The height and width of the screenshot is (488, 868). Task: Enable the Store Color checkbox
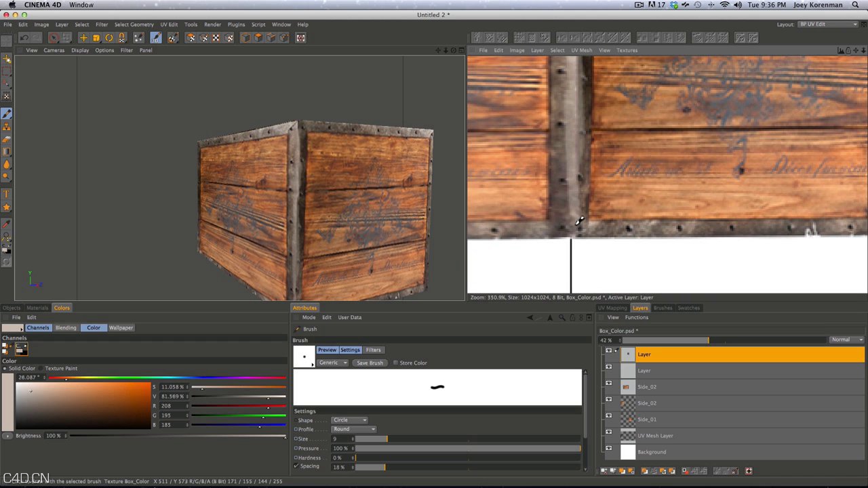click(x=396, y=363)
